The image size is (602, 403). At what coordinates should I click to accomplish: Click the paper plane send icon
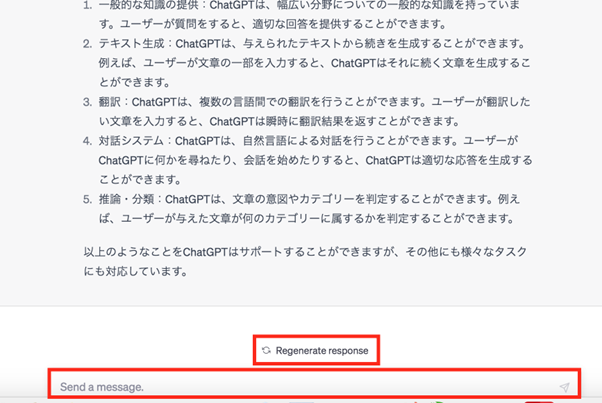pos(564,387)
